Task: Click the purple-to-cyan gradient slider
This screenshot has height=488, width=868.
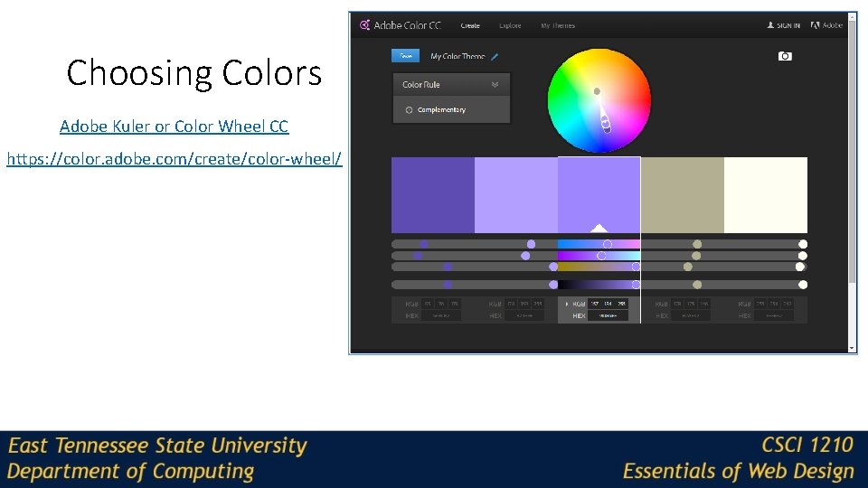Action: [599, 256]
